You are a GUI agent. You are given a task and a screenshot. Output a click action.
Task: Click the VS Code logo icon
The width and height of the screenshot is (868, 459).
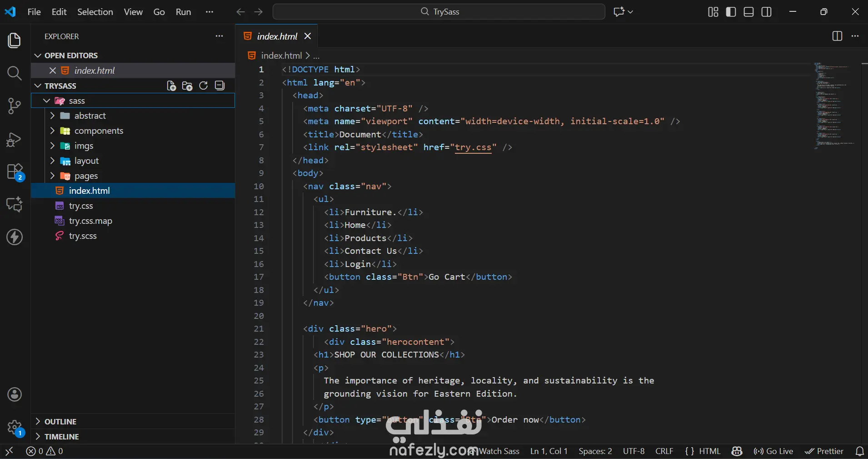point(10,12)
